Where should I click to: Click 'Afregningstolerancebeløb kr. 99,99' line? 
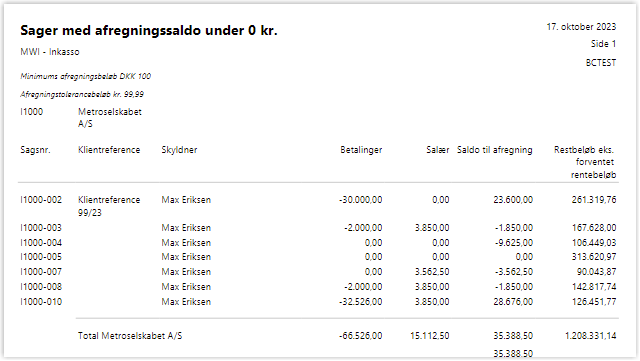pos(82,94)
